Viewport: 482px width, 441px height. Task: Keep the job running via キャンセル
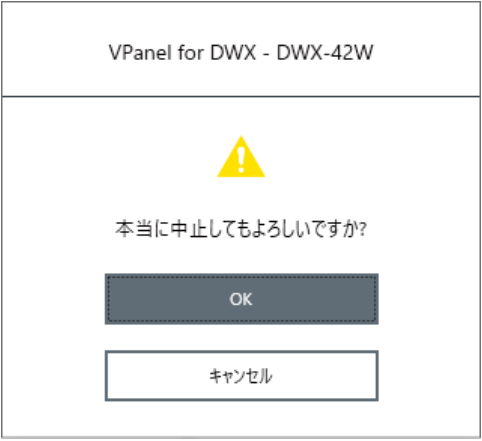coord(241,376)
